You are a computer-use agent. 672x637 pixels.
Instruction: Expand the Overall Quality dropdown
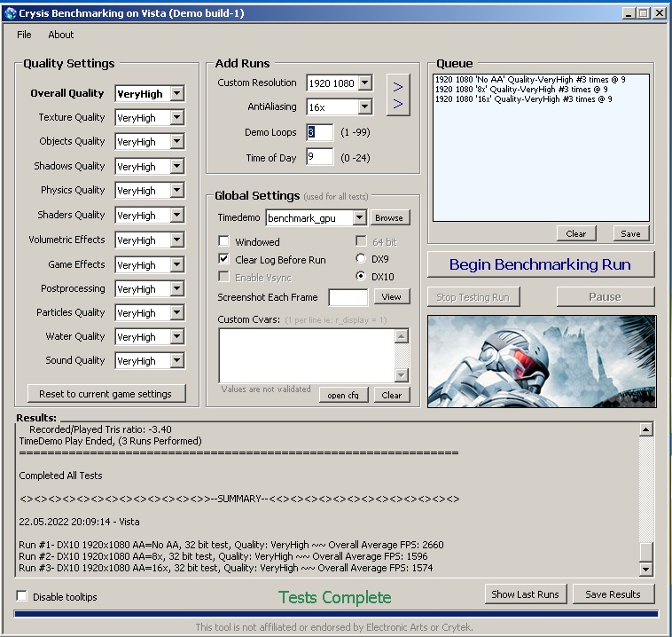[176, 93]
